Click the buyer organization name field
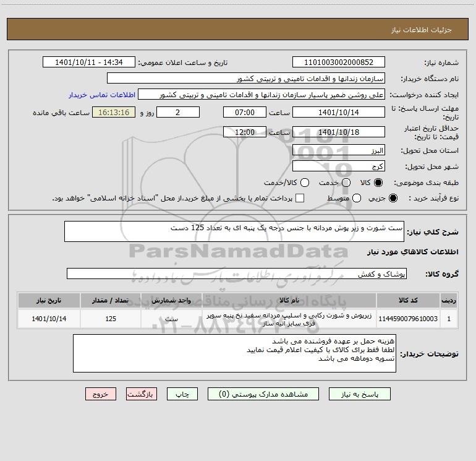Viewport: 476px width, 461px height. pyautogui.click(x=246, y=79)
